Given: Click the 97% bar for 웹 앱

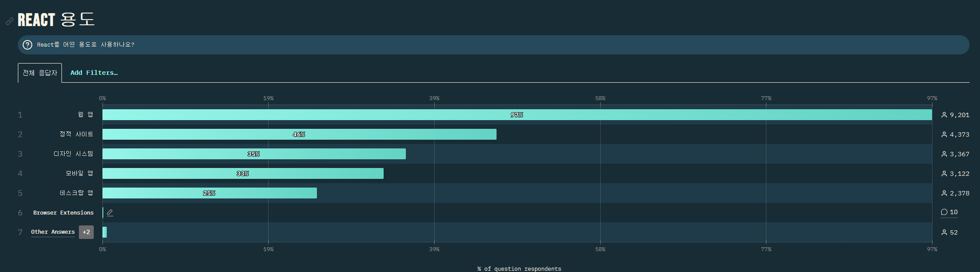Looking at the screenshot, I should (517, 115).
